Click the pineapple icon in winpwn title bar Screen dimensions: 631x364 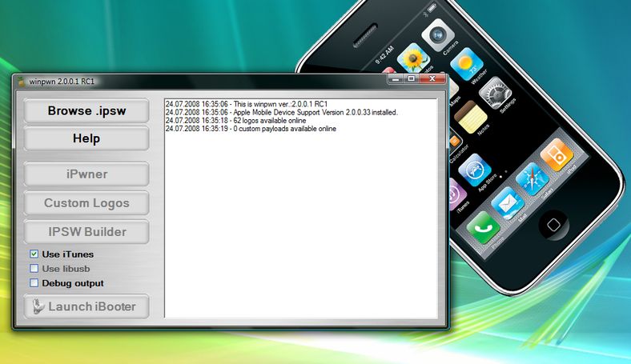click(x=22, y=82)
